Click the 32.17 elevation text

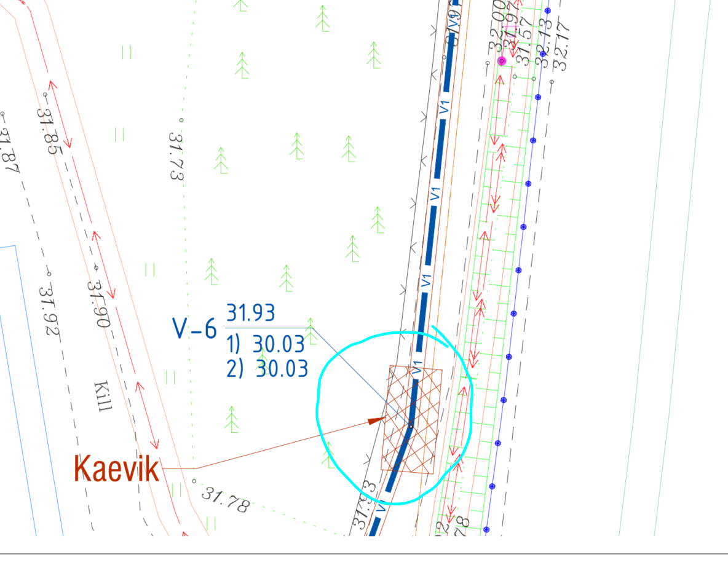[561, 38]
